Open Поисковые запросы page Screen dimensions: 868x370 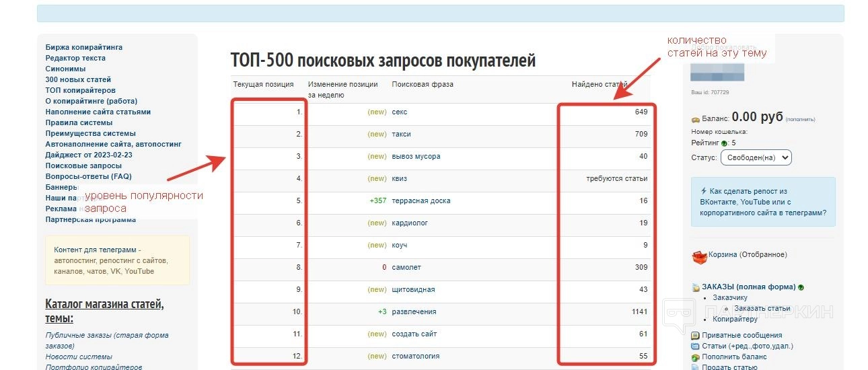[x=84, y=165]
